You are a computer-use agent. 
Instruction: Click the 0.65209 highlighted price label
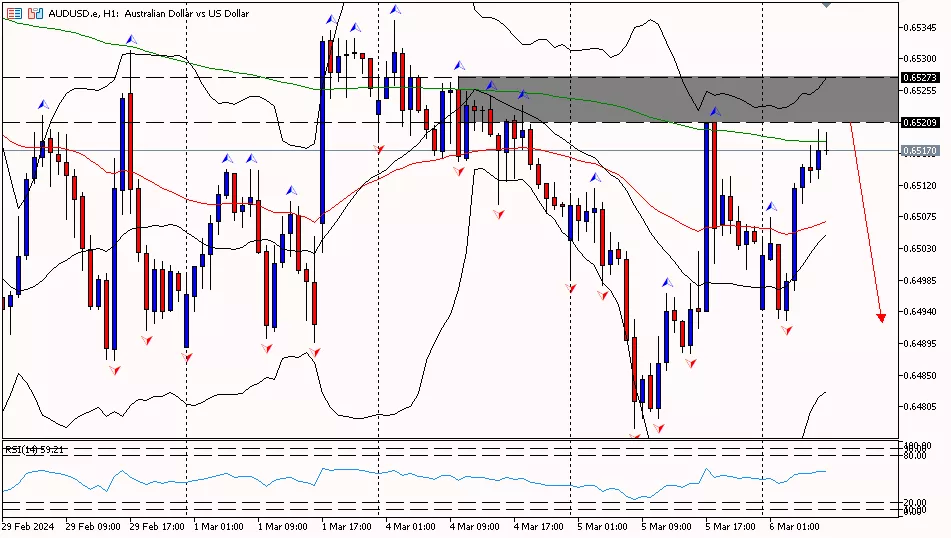[x=920, y=123]
